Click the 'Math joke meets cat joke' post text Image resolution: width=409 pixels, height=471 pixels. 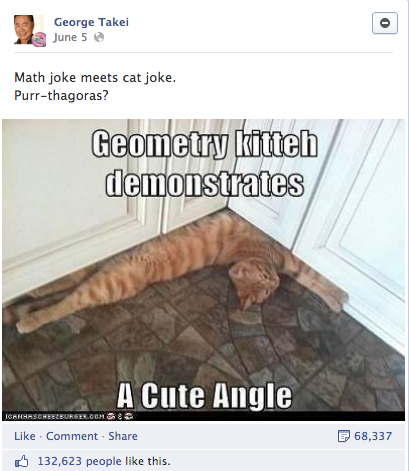pos(95,78)
